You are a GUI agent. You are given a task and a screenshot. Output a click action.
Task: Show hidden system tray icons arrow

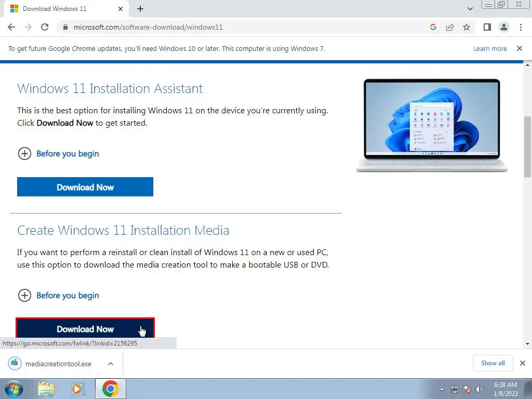coord(442,389)
